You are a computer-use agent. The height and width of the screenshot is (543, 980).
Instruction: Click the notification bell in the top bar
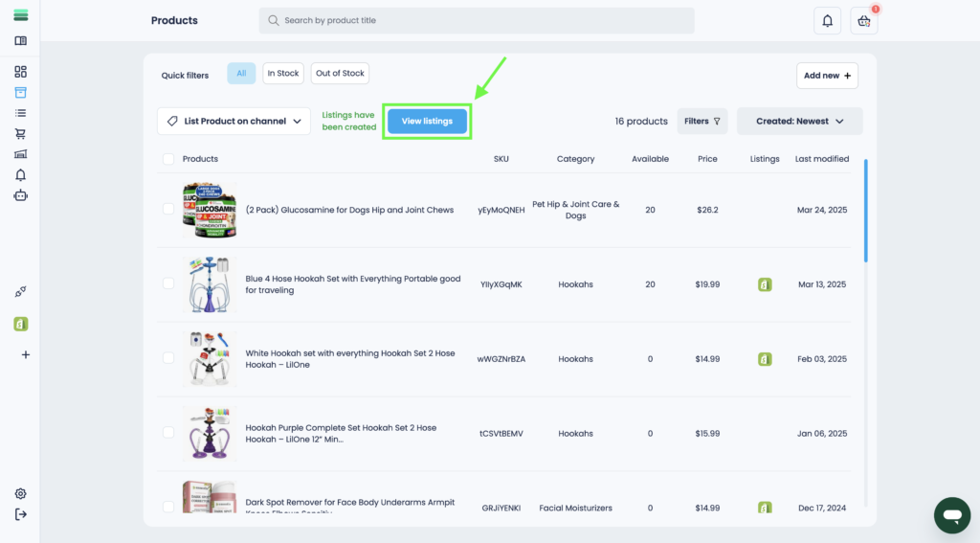[827, 21]
